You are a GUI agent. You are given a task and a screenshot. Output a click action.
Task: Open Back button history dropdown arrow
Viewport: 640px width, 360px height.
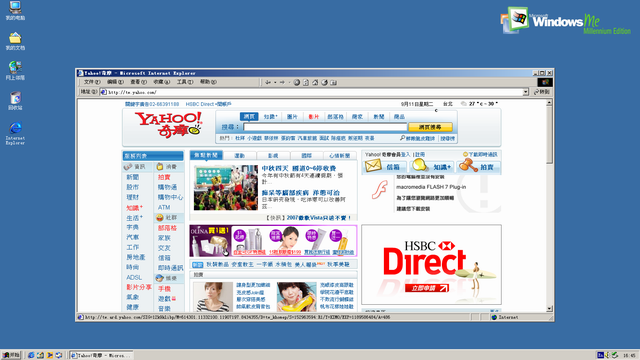tap(275, 82)
